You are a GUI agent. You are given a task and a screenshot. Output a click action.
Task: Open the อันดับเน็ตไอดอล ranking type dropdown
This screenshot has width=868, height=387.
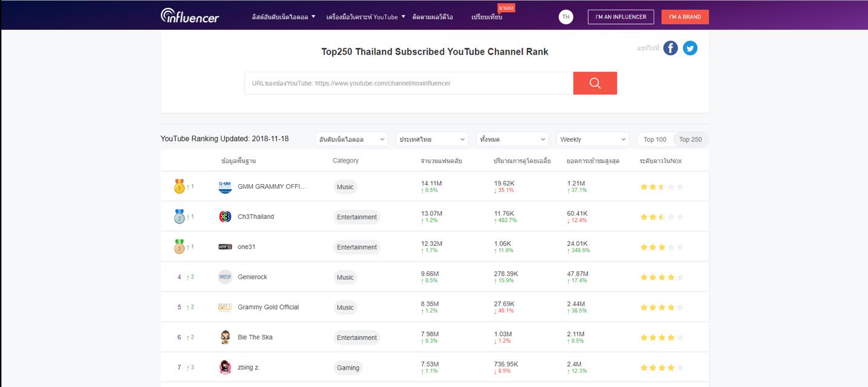pyautogui.click(x=351, y=139)
